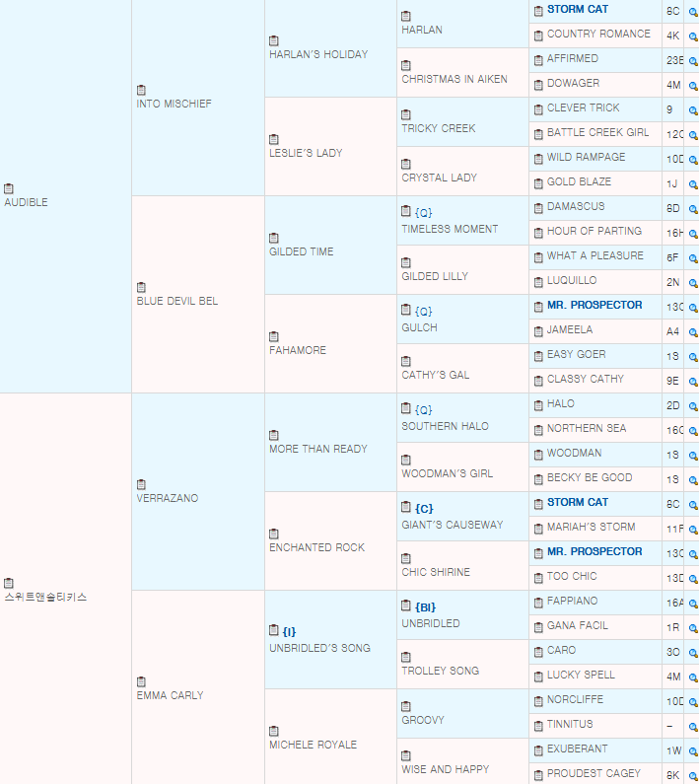This screenshot has height=784, width=699.
Task: Click the {Q} tag above GULCH
Action: [x=424, y=311]
